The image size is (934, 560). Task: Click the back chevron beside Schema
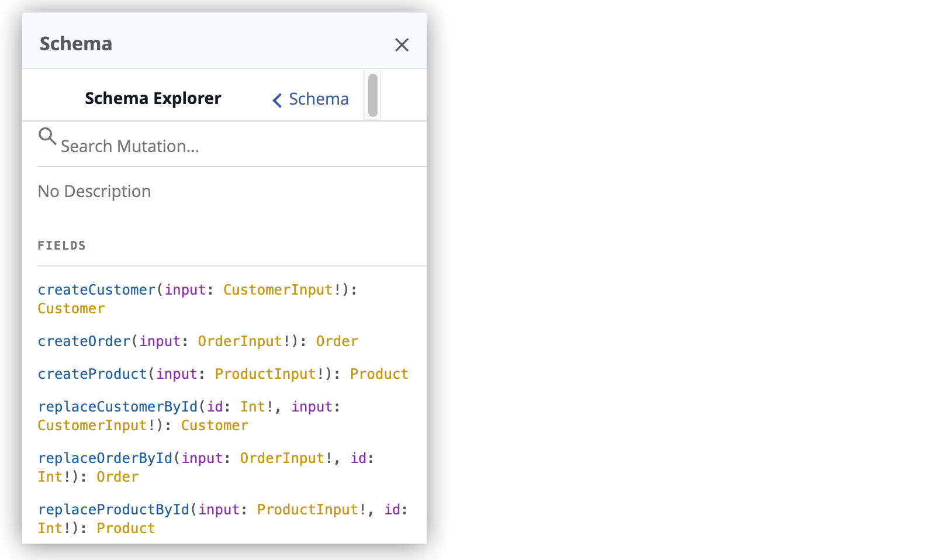coord(277,100)
